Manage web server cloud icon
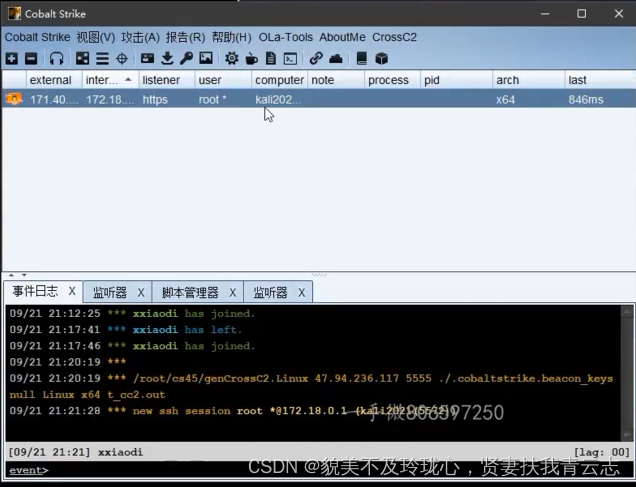636x487 pixels. click(x=336, y=59)
